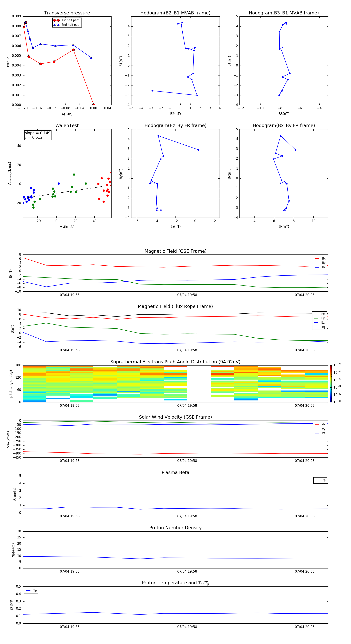Click 'Vx' in solar wind velocity legend
Viewport: 351px width, 644px height.
(320, 424)
